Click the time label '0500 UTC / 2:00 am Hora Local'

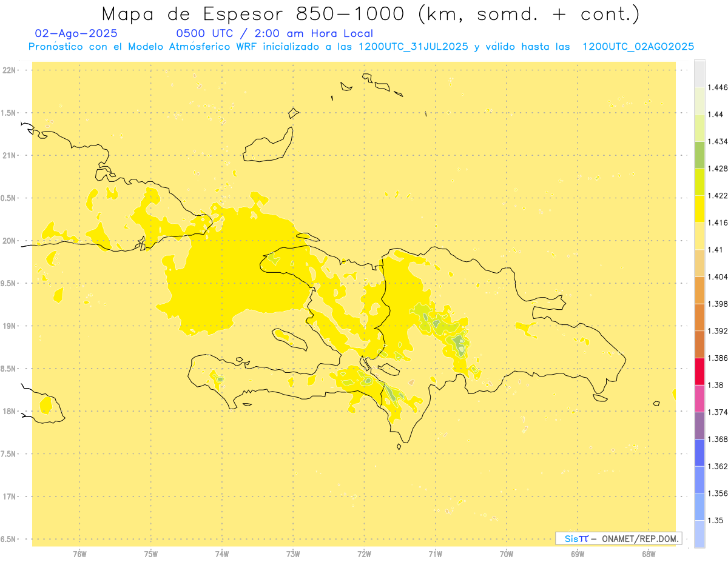[x=274, y=33]
